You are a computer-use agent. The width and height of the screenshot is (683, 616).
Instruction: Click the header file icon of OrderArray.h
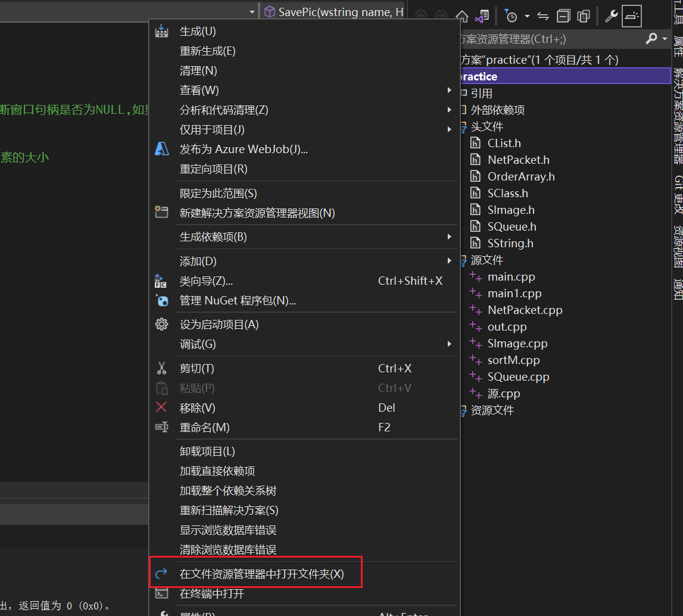coord(475,176)
